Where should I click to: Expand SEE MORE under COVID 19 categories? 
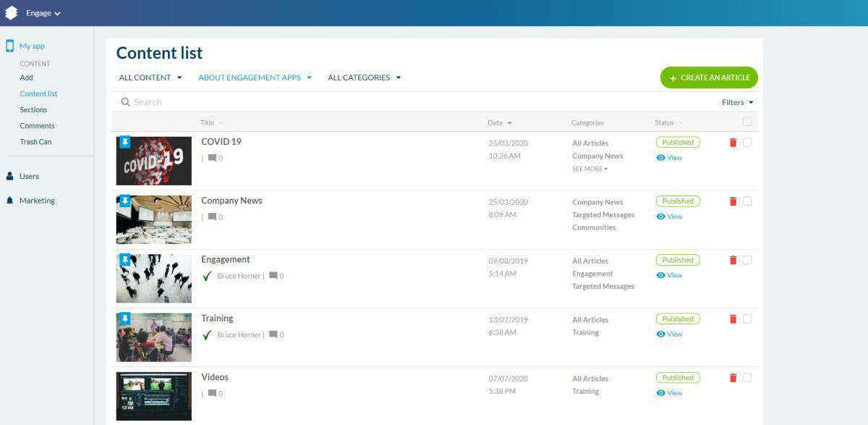pyautogui.click(x=590, y=168)
